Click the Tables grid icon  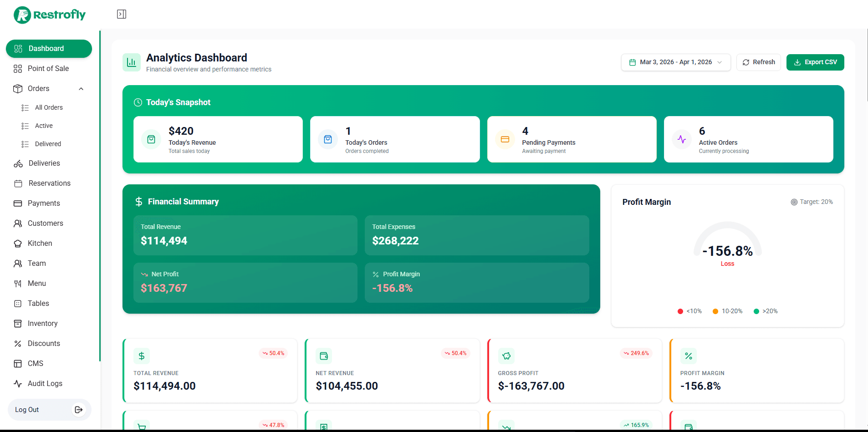click(18, 304)
